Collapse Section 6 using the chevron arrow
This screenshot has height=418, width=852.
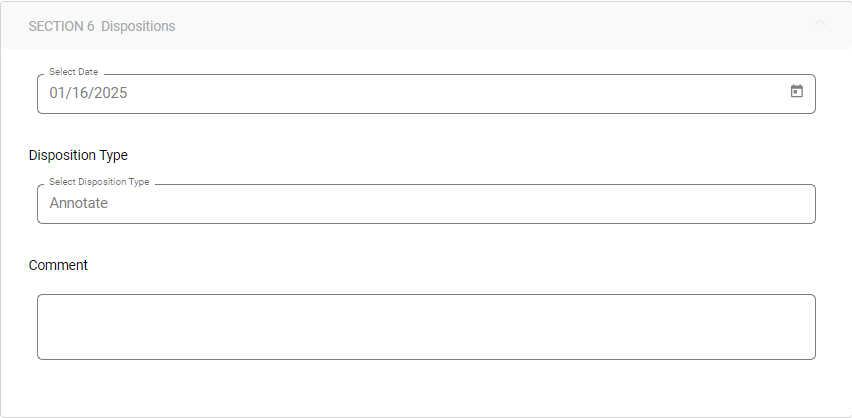pyautogui.click(x=820, y=24)
